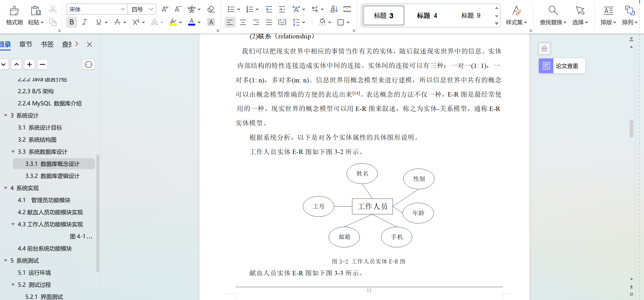Screen dimensions: 644x300
Task: Click the increase indent icon
Action: tap(282, 10)
